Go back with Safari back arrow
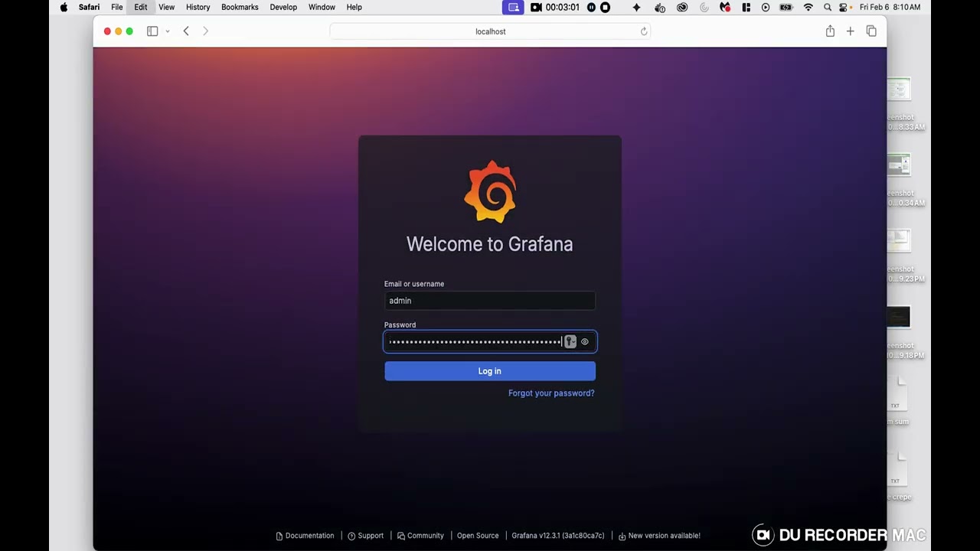The width and height of the screenshot is (980, 551). click(186, 31)
